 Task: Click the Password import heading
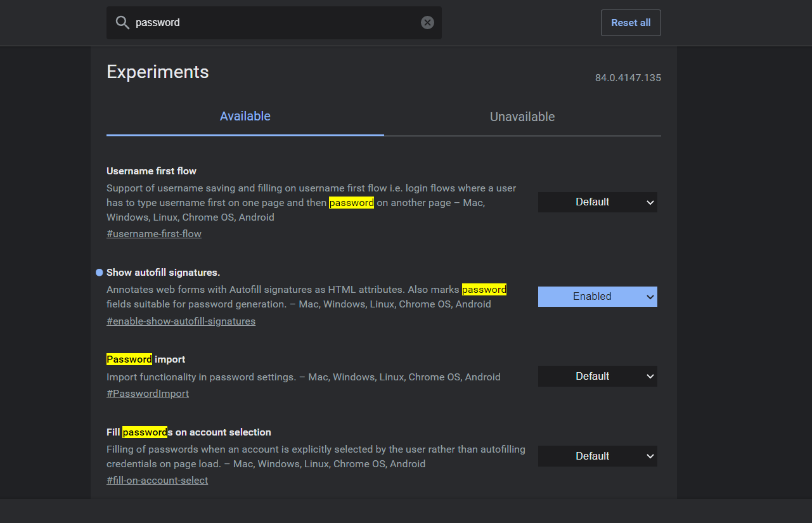(x=146, y=359)
